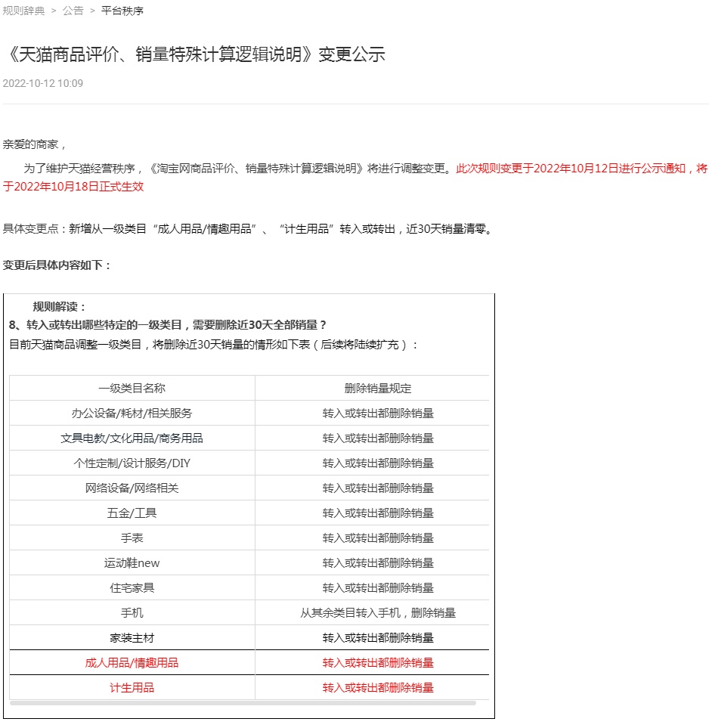Click the publish date 2022-10-12 10:09
The width and height of the screenshot is (709, 728).
43,83
